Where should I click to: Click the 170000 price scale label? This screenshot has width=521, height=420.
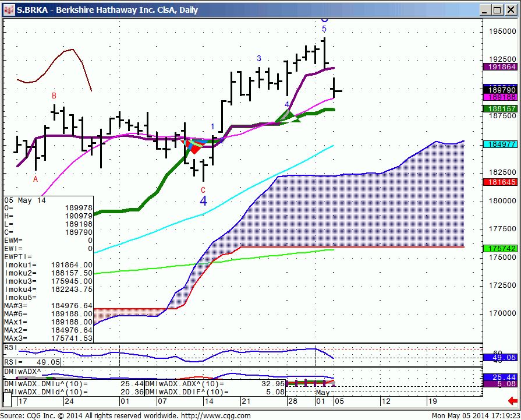pos(502,313)
